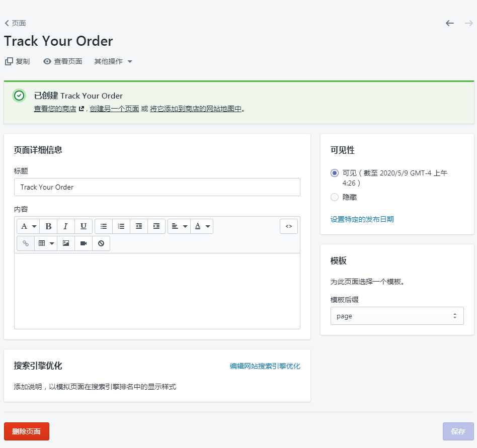This screenshot has height=448, width=477.
Task: Select the 可见 visibility option
Action: pos(335,172)
